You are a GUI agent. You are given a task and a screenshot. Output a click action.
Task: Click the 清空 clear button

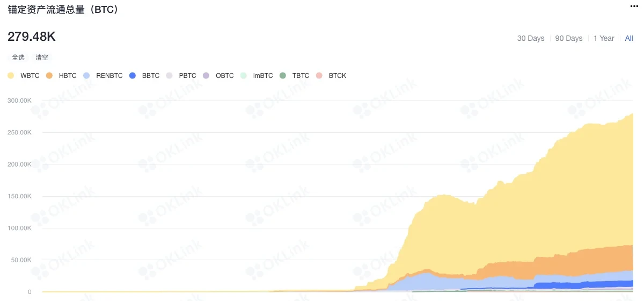point(42,58)
